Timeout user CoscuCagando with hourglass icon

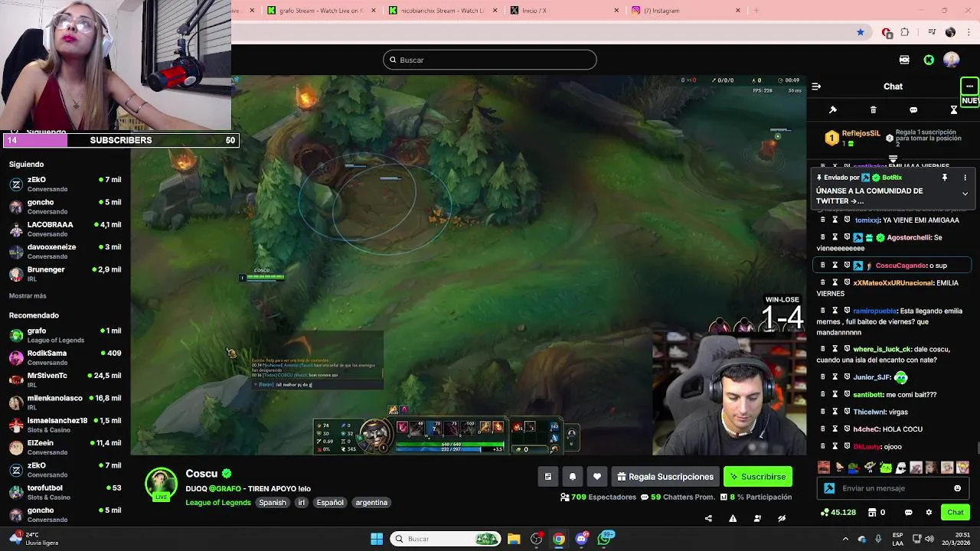pos(835,266)
